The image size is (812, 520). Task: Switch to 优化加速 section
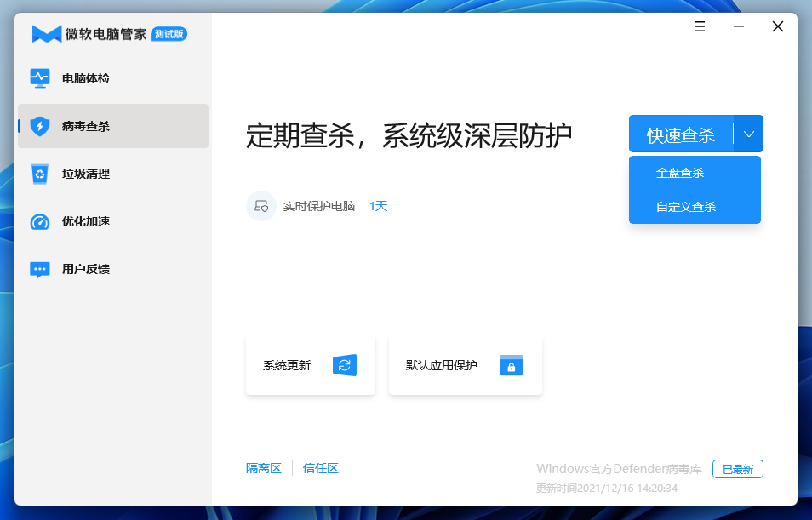point(86,221)
